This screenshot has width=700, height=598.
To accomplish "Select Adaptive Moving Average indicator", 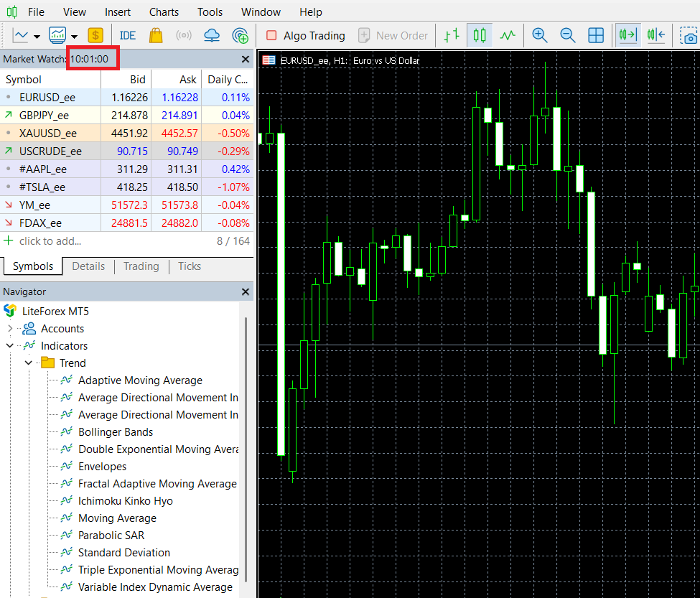I will (x=140, y=380).
